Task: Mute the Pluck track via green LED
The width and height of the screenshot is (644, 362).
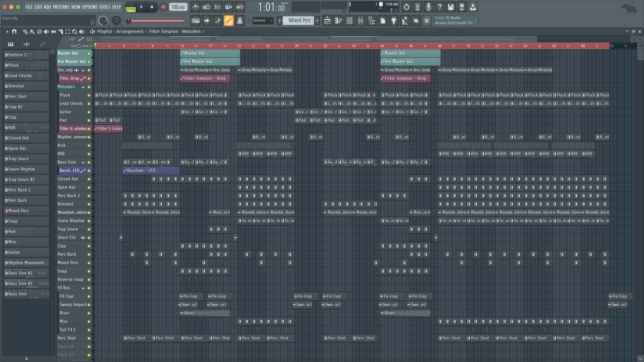Action: (x=89, y=95)
